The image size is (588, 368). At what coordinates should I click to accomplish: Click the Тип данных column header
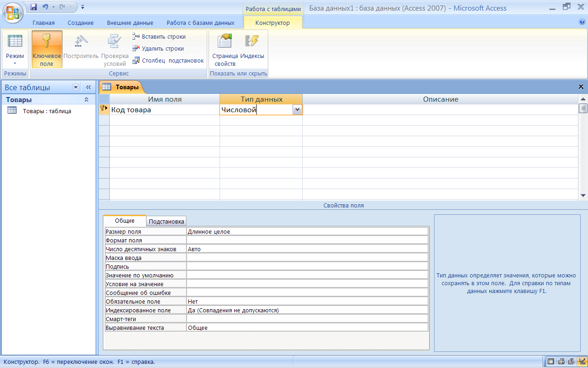(x=261, y=99)
